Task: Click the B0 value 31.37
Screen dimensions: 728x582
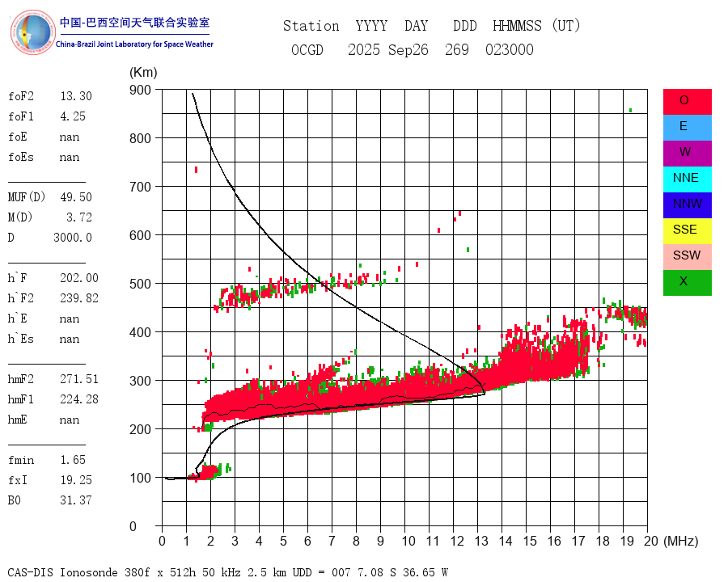Action: 76,500
